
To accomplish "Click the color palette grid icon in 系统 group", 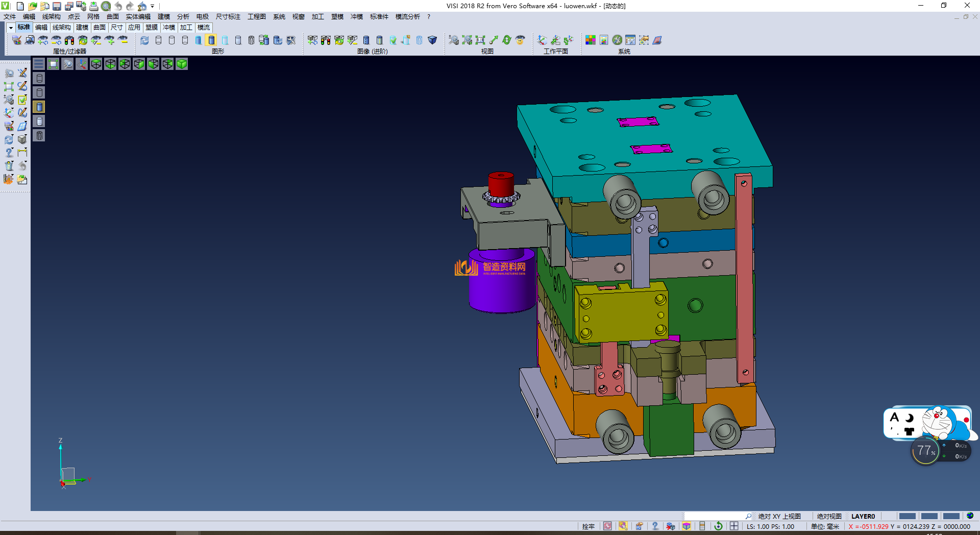I will (590, 40).
